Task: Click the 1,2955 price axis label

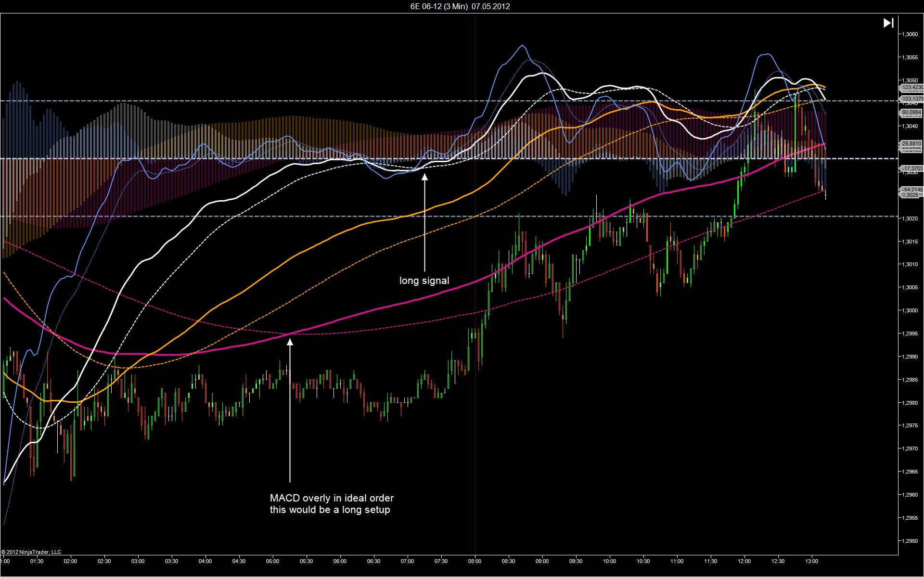Action: click(910, 518)
